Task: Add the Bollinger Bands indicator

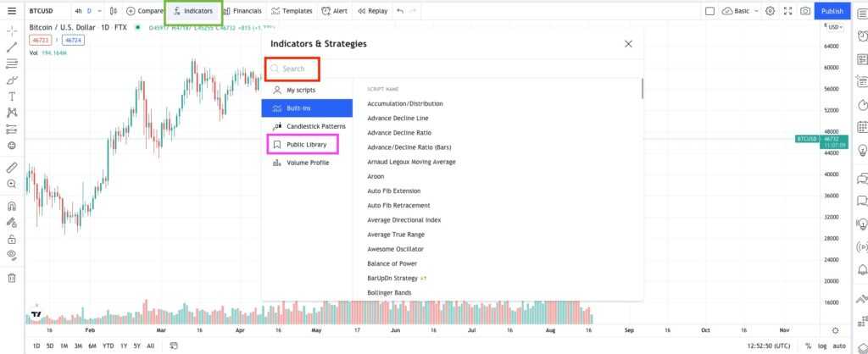Action: pos(389,292)
